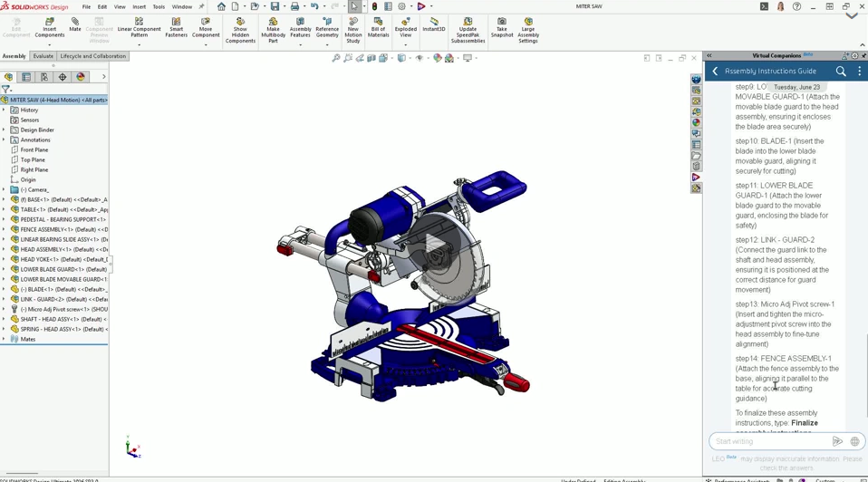Create a New Motion Study

pyautogui.click(x=353, y=31)
